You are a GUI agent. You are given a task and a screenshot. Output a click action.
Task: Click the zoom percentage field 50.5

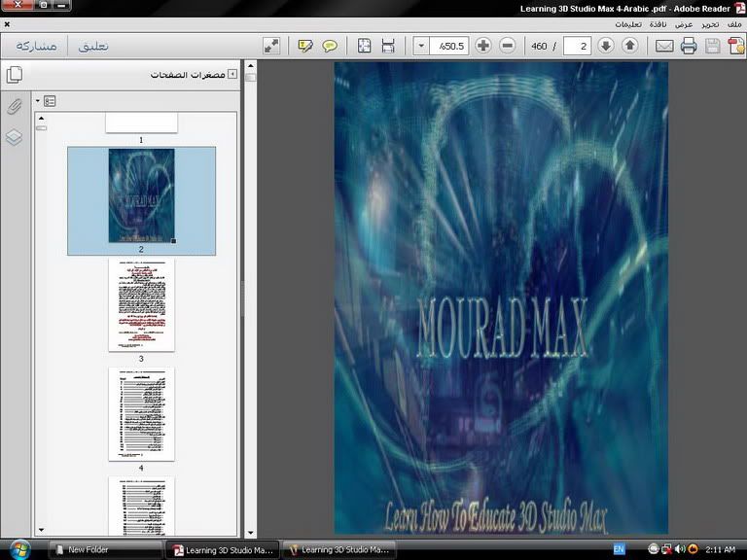tap(449, 46)
